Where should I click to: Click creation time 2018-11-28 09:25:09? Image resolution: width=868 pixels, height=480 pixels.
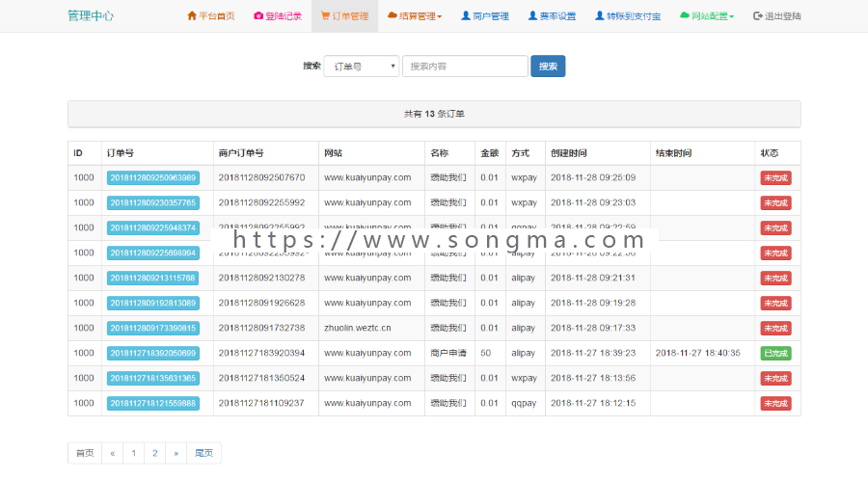pos(593,177)
